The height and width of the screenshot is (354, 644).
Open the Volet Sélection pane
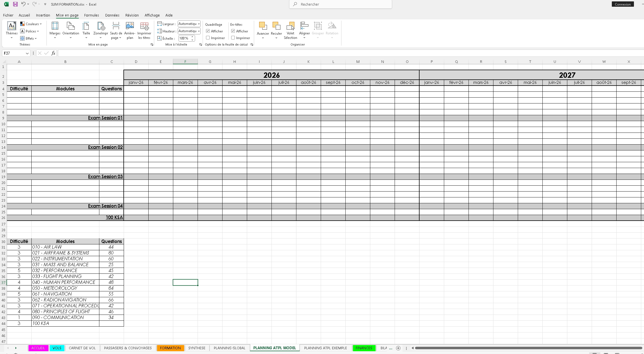pyautogui.click(x=291, y=30)
